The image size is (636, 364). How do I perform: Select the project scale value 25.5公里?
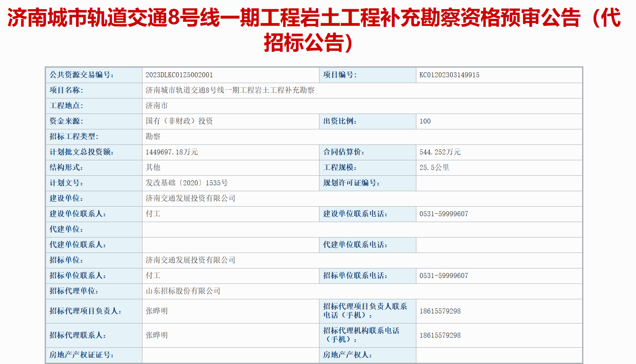(x=434, y=167)
